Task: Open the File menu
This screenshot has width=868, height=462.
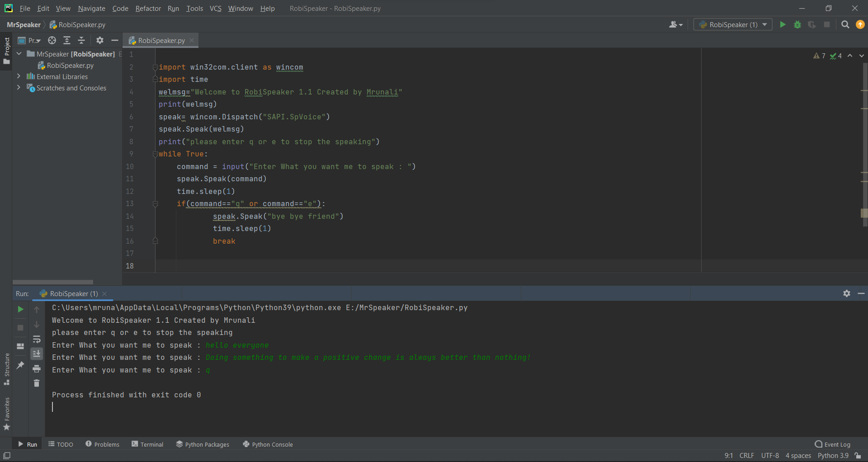Action: (x=25, y=8)
